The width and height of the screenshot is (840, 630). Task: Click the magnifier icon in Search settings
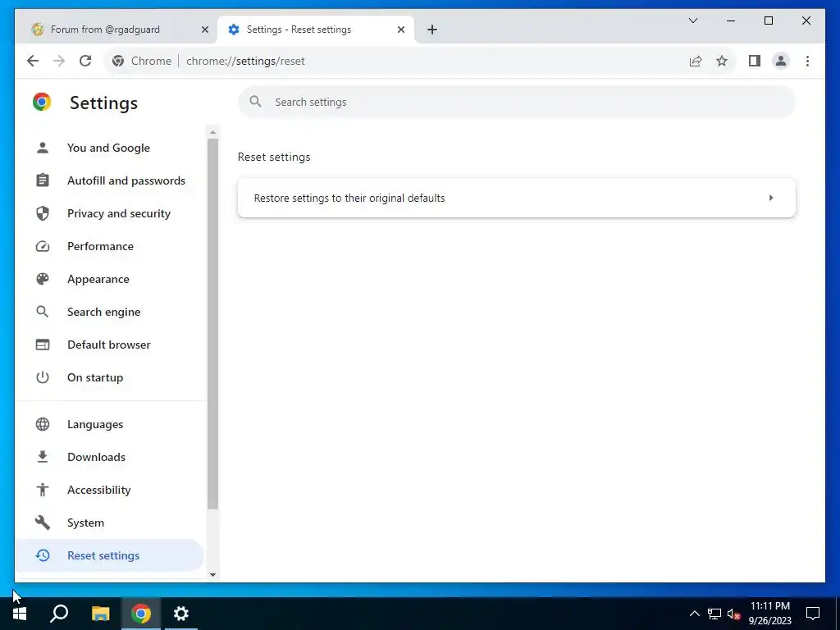[x=256, y=102]
